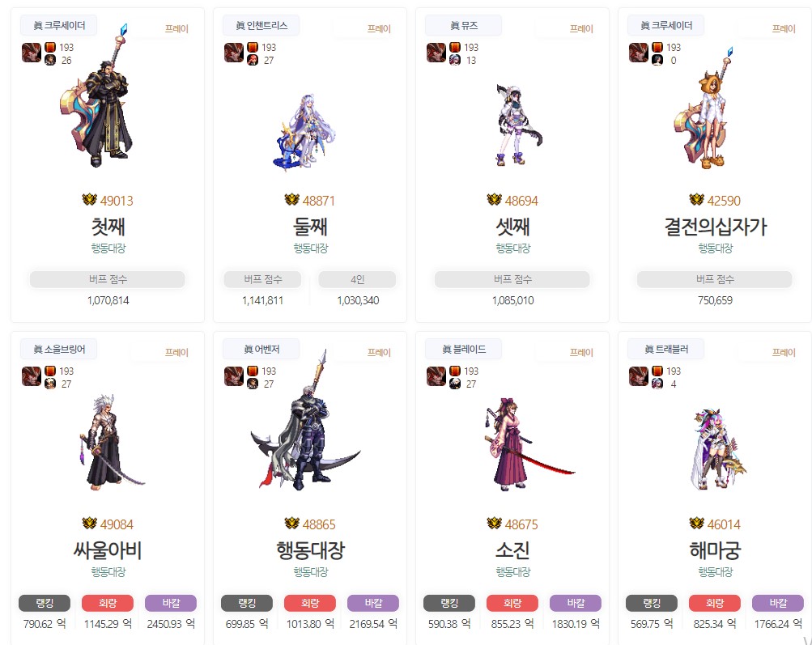Select the 眞 소울브링어 job tag
Screen dimensions: 812x645
58,350
